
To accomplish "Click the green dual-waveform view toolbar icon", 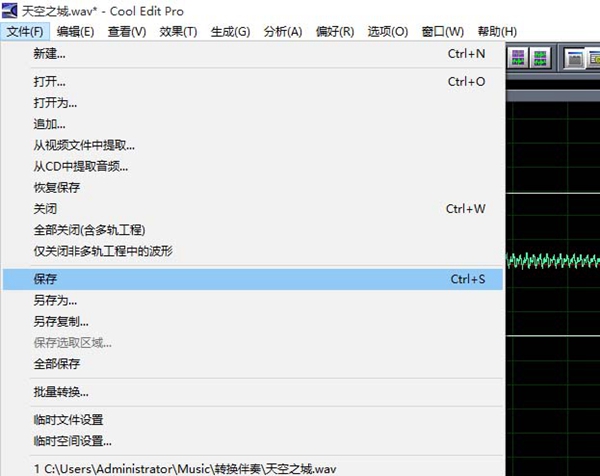I will coord(540,58).
